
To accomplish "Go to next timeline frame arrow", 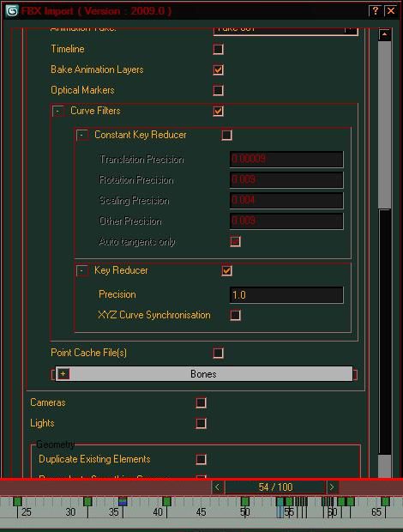I will [332, 487].
